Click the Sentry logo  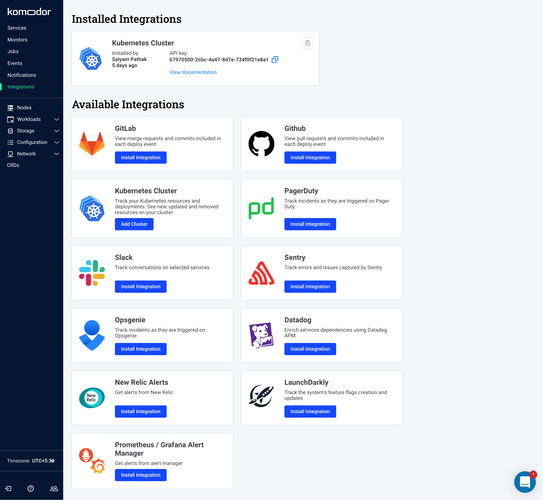pyautogui.click(x=261, y=273)
